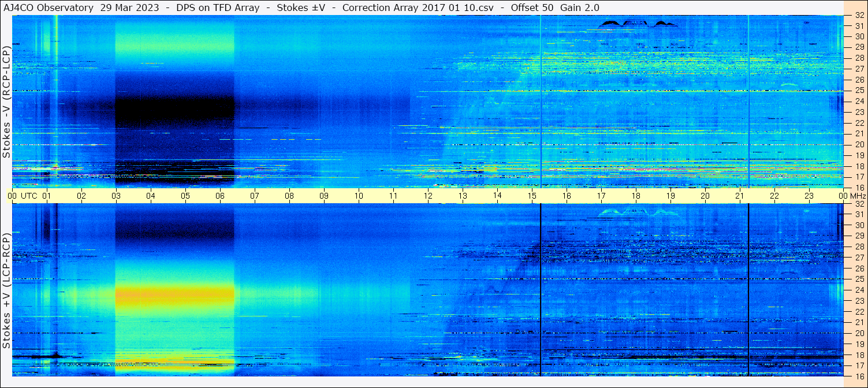The height and width of the screenshot is (388, 868).
Task: Click 19 MHz tick of lower +V panel
Action: 859,344
